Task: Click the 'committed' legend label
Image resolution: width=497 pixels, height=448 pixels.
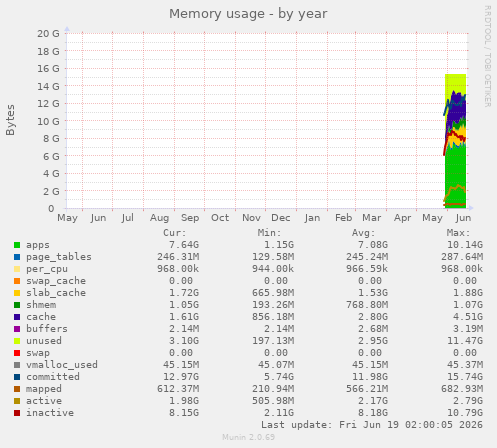Action: pos(53,377)
